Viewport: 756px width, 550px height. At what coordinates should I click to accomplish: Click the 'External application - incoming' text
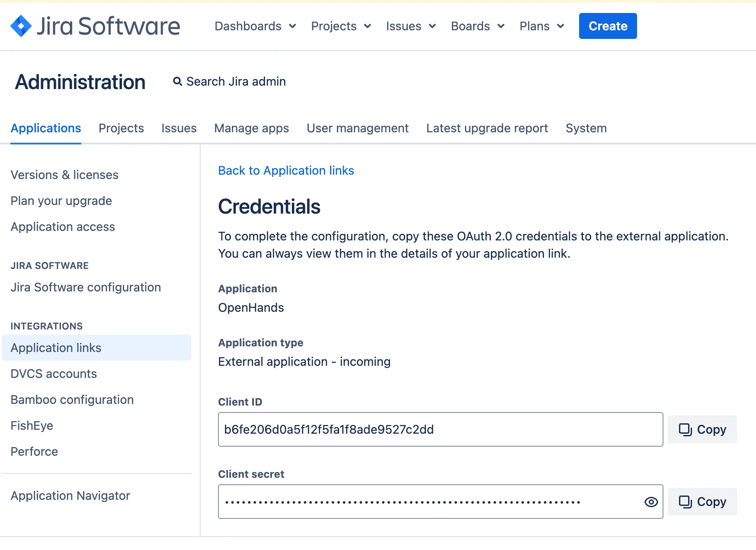click(x=304, y=361)
